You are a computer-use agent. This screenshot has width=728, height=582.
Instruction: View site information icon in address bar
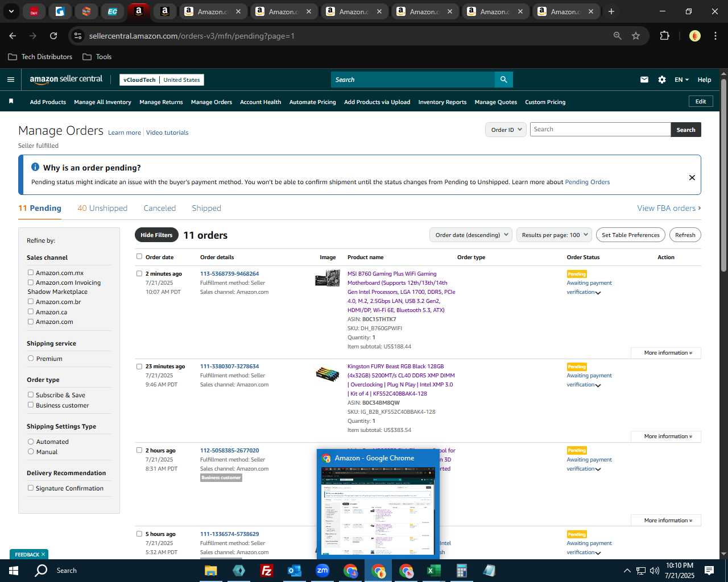coord(78,36)
